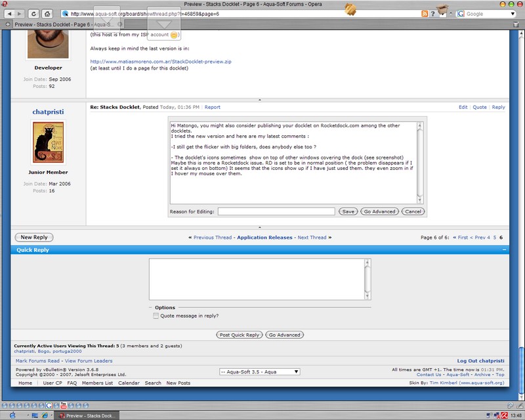The height and width of the screenshot is (420, 525).
Task: Open page 4 of the thread
Action: pos(488,238)
